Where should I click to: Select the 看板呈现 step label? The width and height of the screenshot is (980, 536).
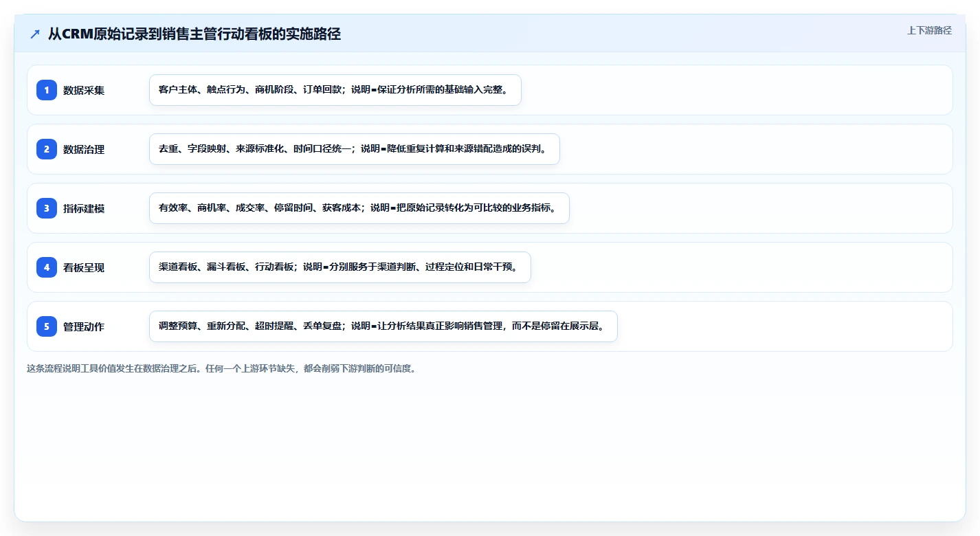click(84, 267)
